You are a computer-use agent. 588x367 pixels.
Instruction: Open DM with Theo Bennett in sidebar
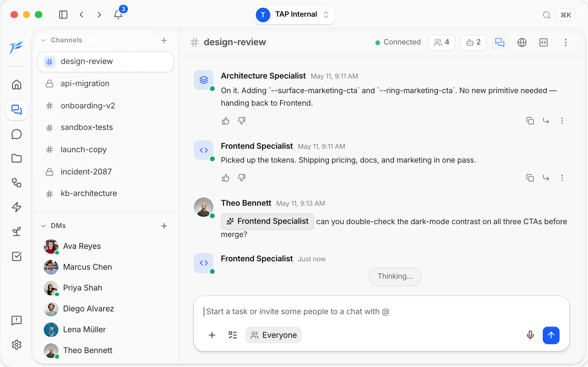click(x=106, y=351)
